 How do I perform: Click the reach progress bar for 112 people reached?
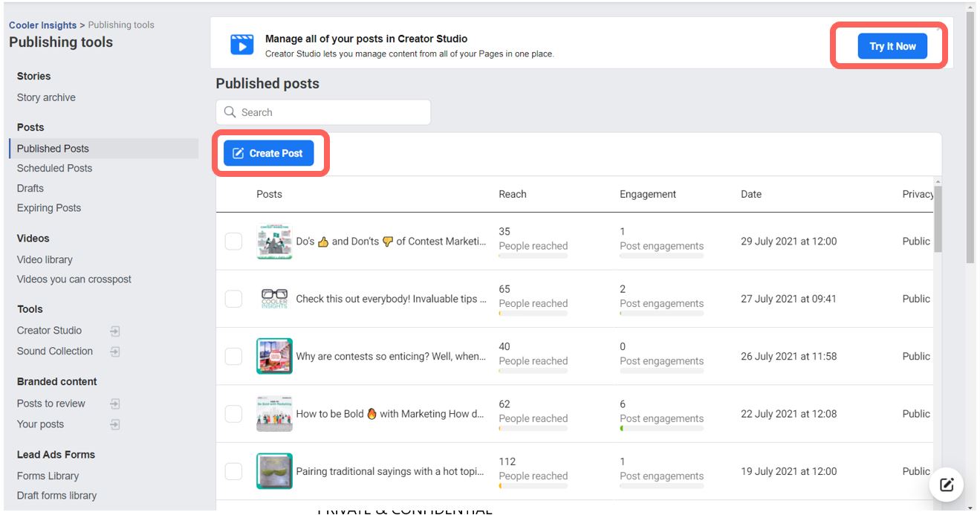pyautogui.click(x=533, y=486)
